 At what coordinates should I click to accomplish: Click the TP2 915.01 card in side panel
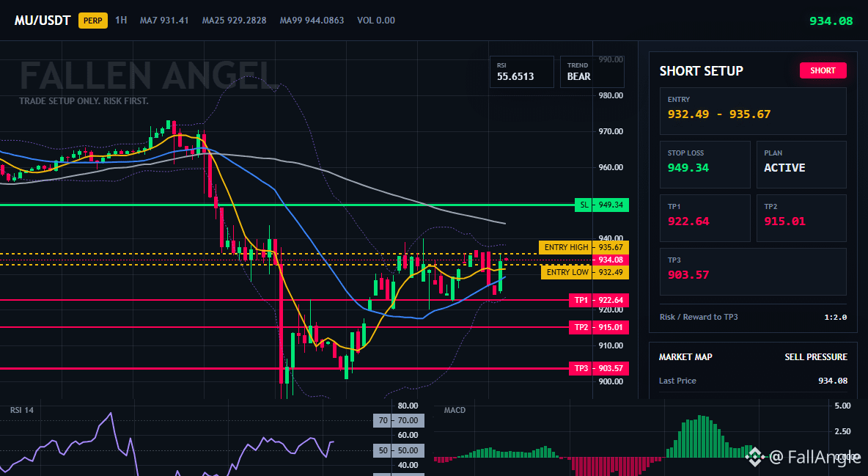801,218
